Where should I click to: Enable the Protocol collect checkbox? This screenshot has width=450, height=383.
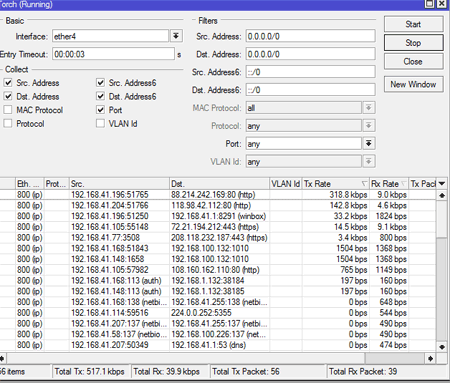click(x=8, y=123)
